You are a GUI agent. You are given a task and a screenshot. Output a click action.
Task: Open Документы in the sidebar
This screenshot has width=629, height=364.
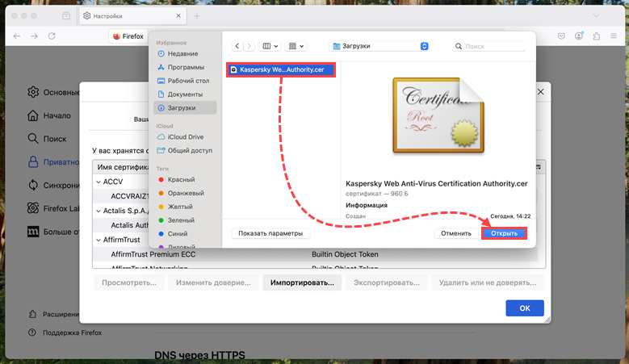click(x=185, y=94)
